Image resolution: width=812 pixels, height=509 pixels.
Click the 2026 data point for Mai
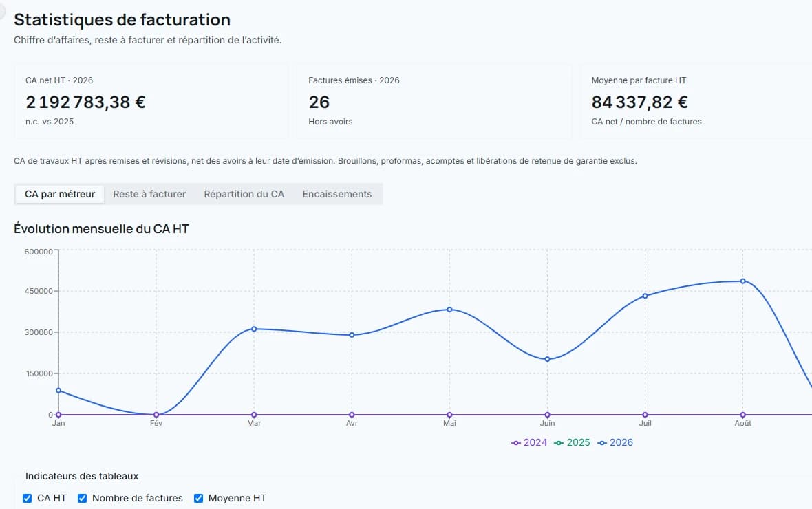pyautogui.click(x=449, y=310)
